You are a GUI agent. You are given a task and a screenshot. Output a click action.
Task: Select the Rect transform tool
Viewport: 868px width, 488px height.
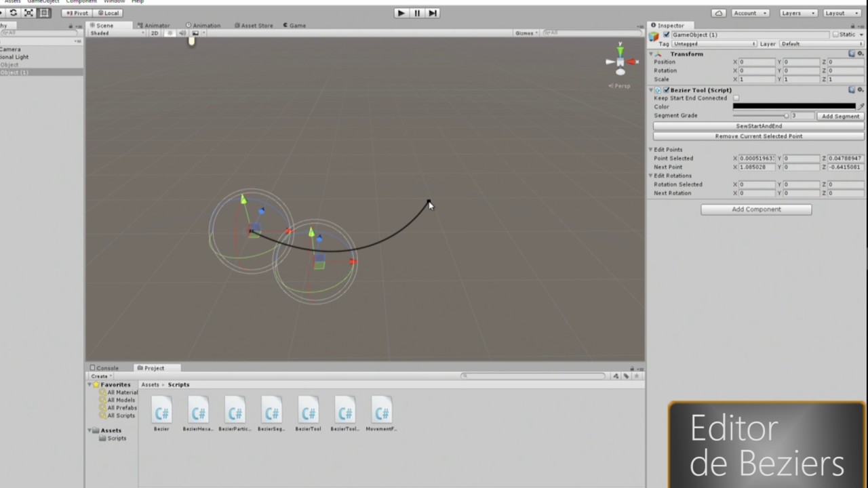44,13
